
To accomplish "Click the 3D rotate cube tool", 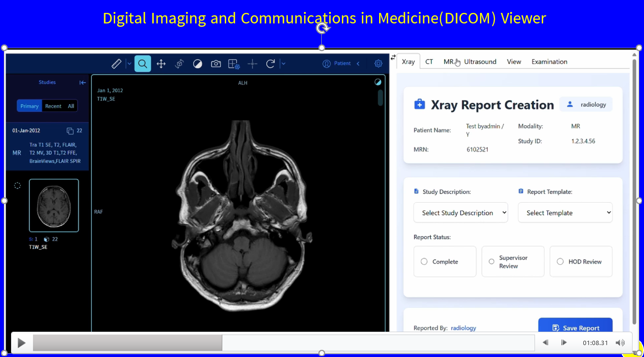I will click(179, 64).
